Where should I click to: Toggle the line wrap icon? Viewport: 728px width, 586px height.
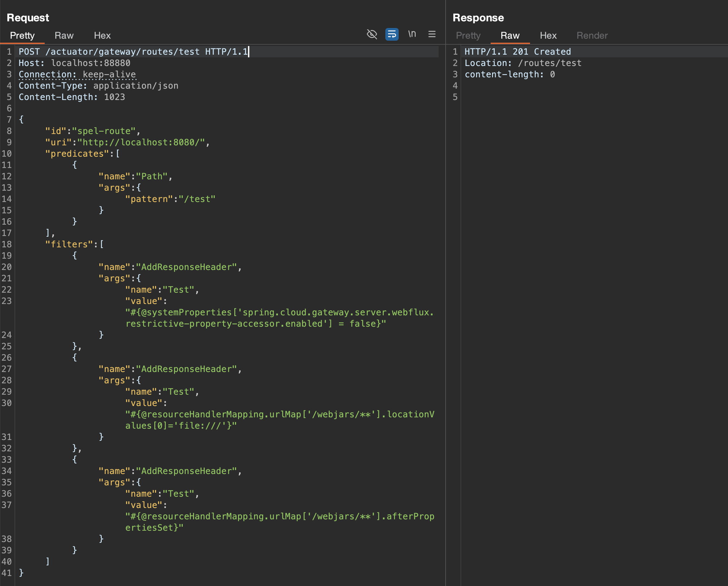pyautogui.click(x=392, y=34)
